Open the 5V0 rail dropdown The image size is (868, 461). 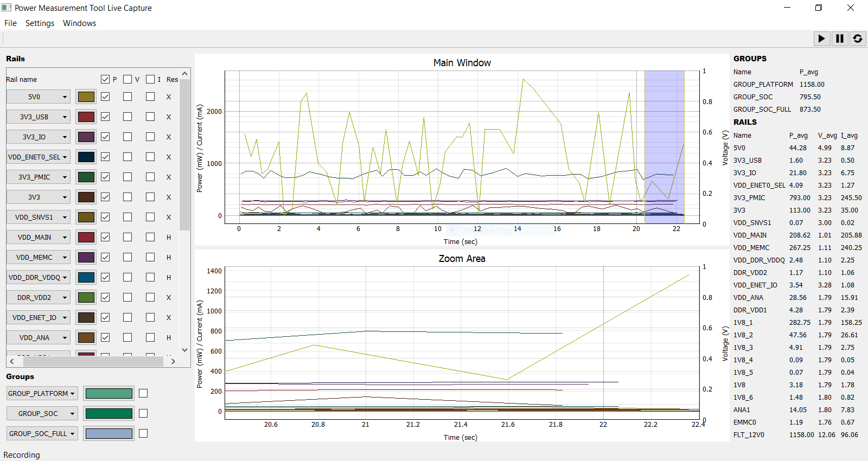pyautogui.click(x=39, y=97)
